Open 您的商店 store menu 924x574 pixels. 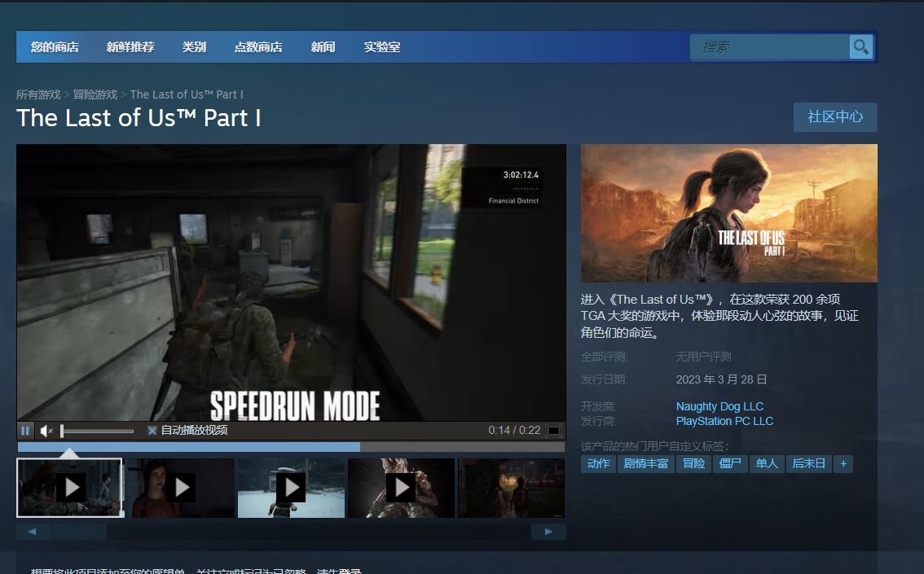tap(55, 47)
